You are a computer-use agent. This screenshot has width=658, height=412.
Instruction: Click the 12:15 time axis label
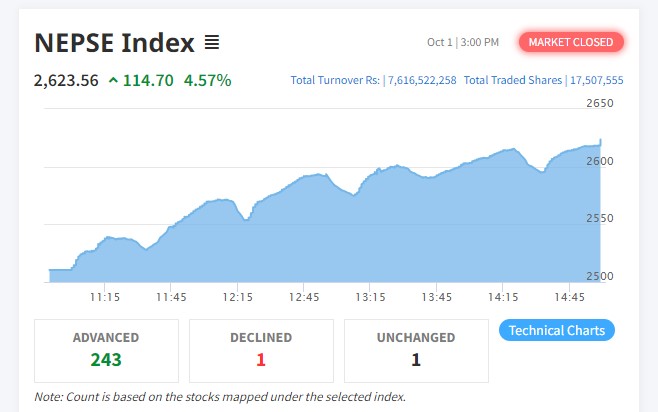[x=238, y=297]
